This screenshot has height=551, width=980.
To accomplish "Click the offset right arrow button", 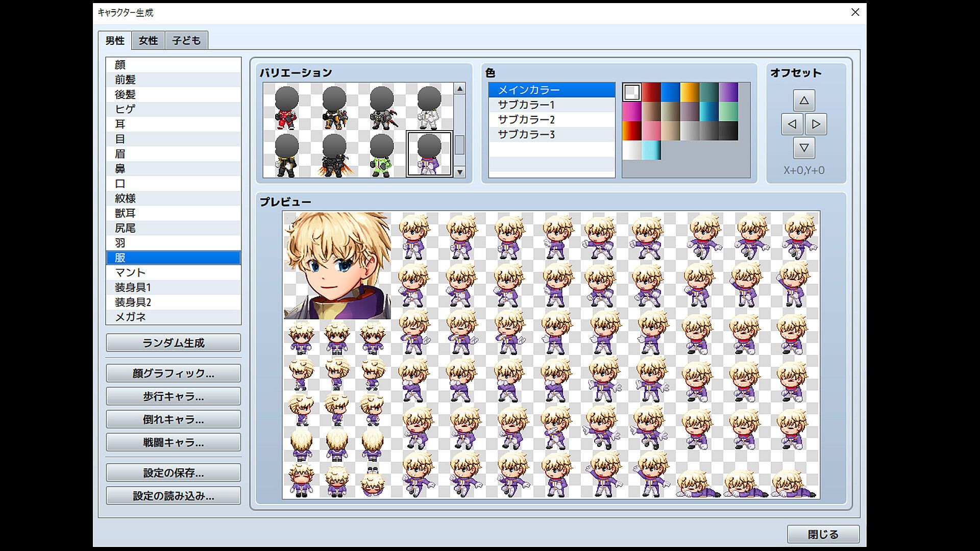I will tap(816, 124).
